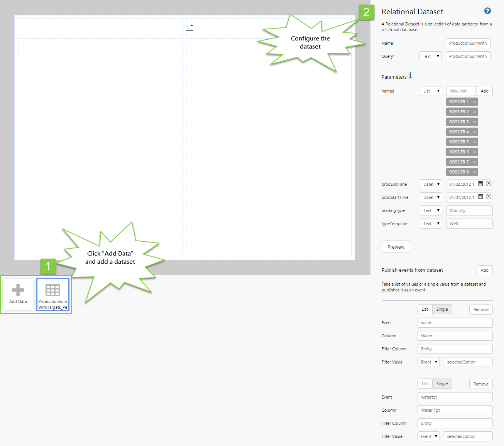Toggle List mode for water event
Screen dimensions: 504x446
(x=425, y=310)
